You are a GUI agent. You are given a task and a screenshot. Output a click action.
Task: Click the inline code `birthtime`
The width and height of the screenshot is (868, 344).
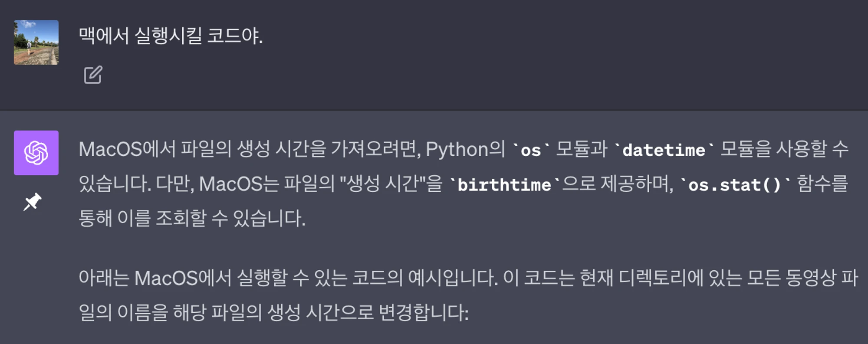pyautogui.click(x=504, y=185)
